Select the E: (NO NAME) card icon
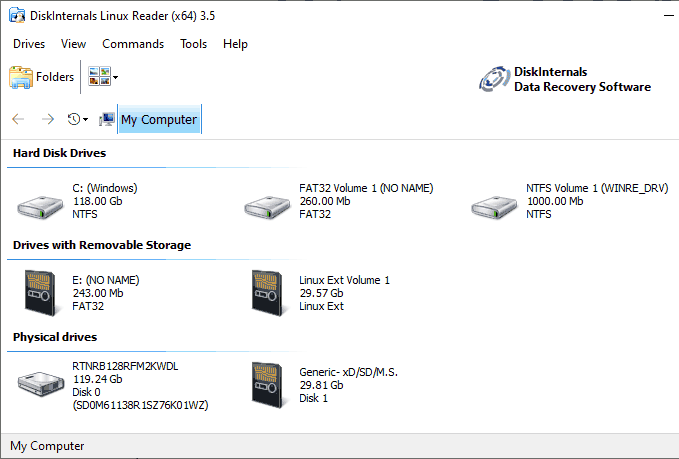Screen dimensions: 679x459 click(40, 292)
